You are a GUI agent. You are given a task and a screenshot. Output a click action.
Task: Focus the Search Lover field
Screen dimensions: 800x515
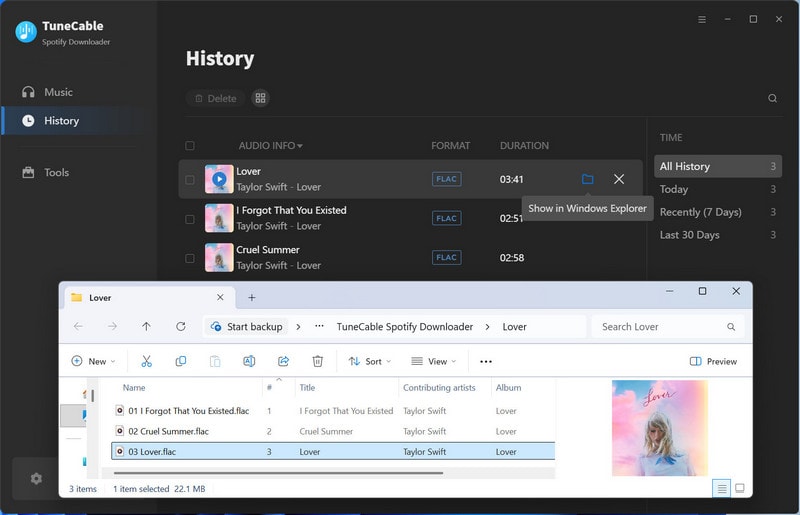coord(668,327)
